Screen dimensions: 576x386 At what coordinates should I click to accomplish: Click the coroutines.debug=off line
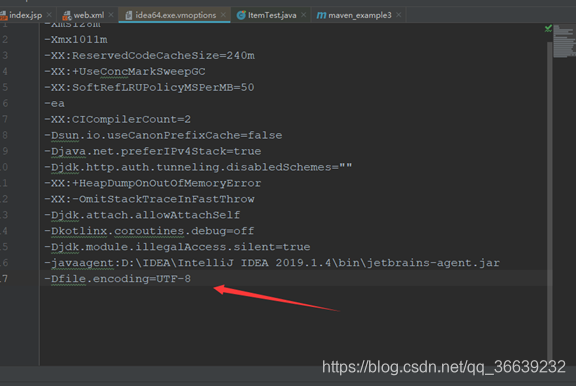[149, 231]
